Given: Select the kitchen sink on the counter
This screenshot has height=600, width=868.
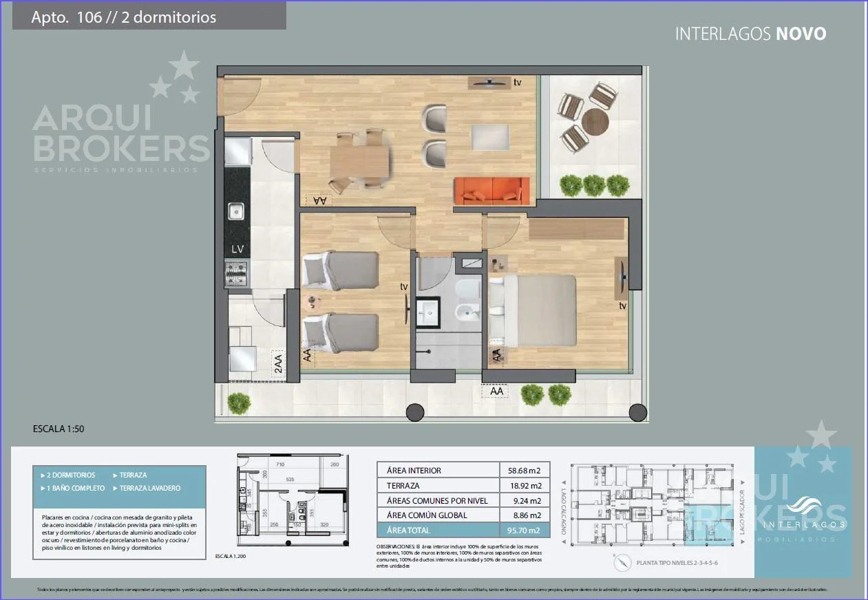Looking at the screenshot, I should tap(236, 211).
